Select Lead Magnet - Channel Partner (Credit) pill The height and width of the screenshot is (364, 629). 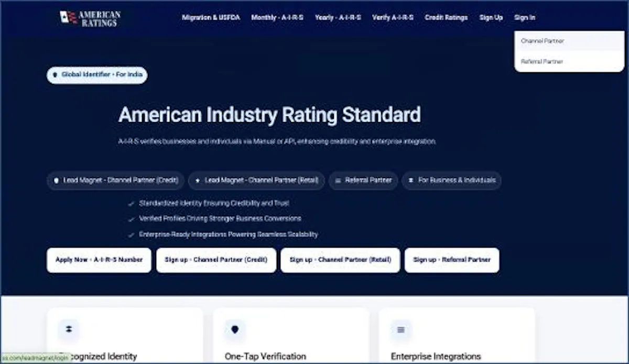[x=115, y=180]
